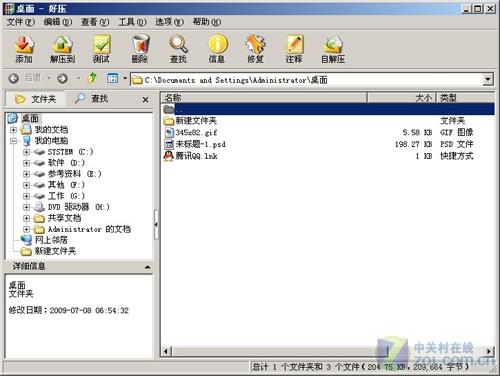
Task: Click the 删除 (Delete) trash icon
Action: click(140, 49)
